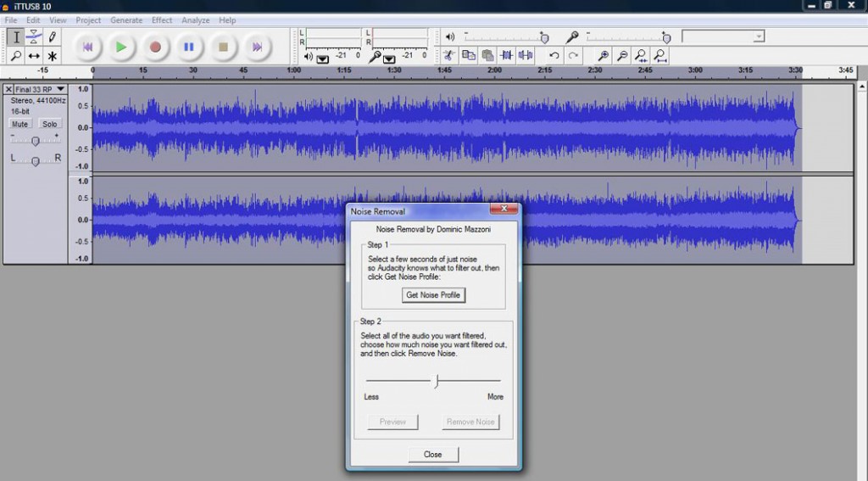Click the Zoom In magnifier icon
Screen dimensions: 868x481
[x=604, y=55]
